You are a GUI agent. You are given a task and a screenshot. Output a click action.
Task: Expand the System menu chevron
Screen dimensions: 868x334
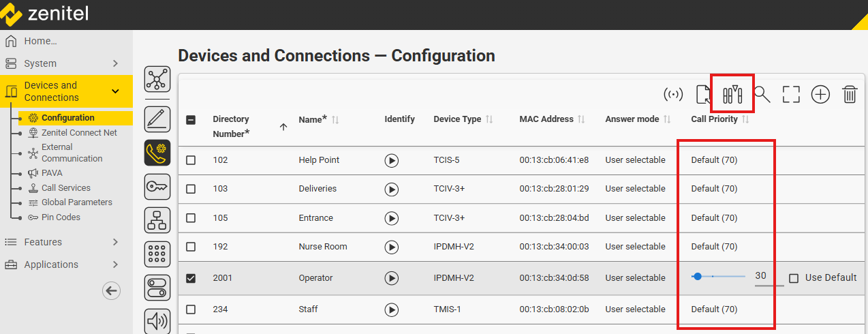[115, 63]
